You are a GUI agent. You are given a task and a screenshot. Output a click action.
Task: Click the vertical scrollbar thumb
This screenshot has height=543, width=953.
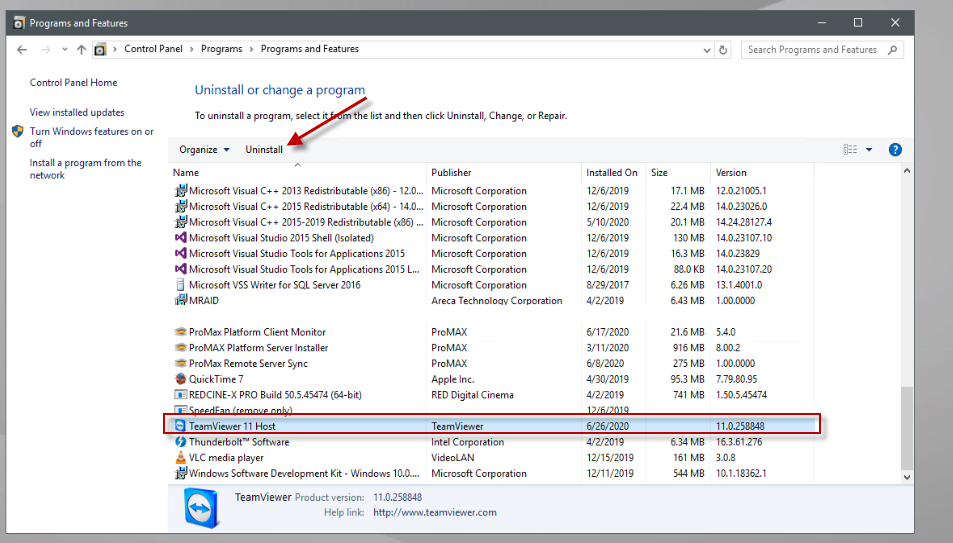[x=907, y=428]
